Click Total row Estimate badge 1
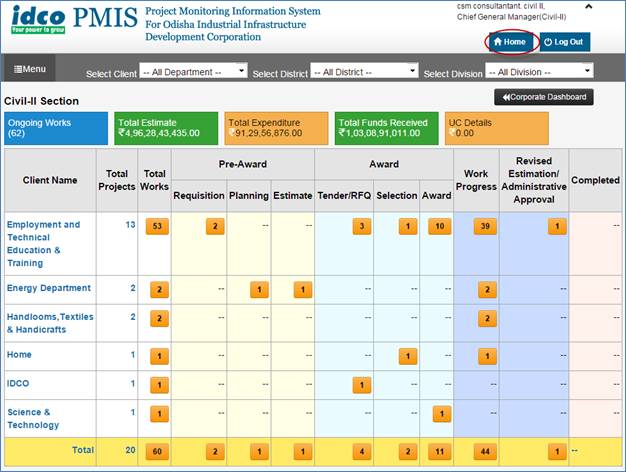This screenshot has height=472, width=626. 303,452
